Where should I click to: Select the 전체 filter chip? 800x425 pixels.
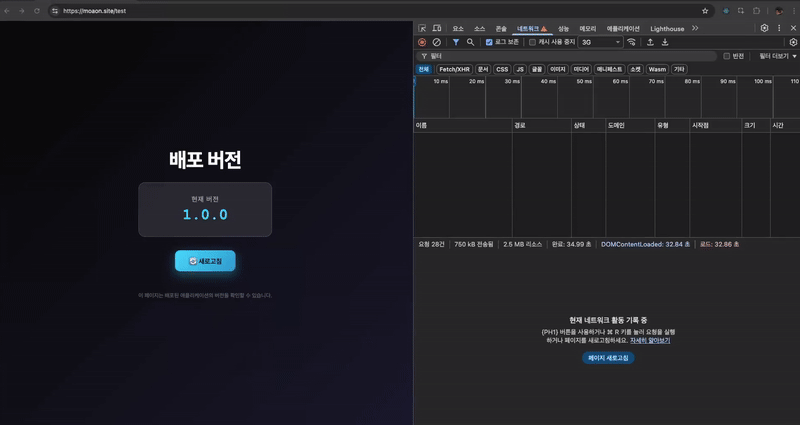coord(423,69)
